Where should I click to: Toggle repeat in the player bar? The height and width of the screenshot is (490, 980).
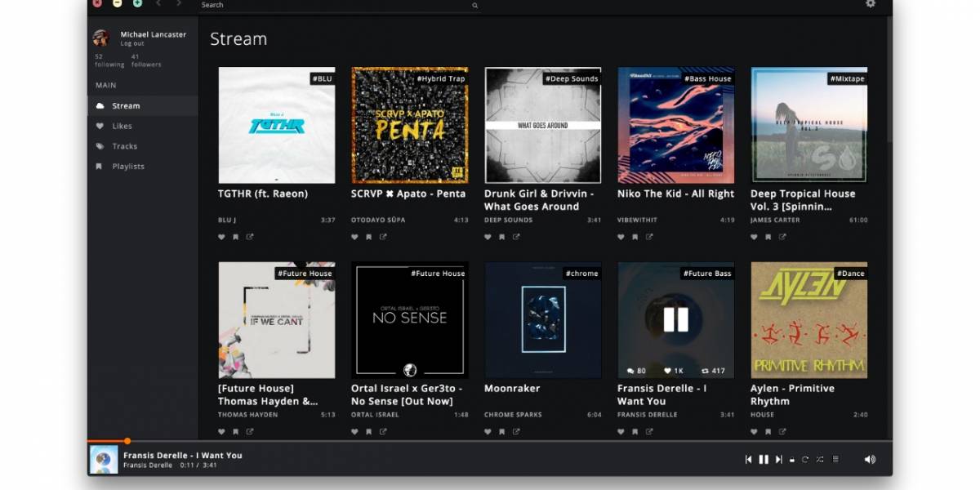pyautogui.click(x=805, y=459)
